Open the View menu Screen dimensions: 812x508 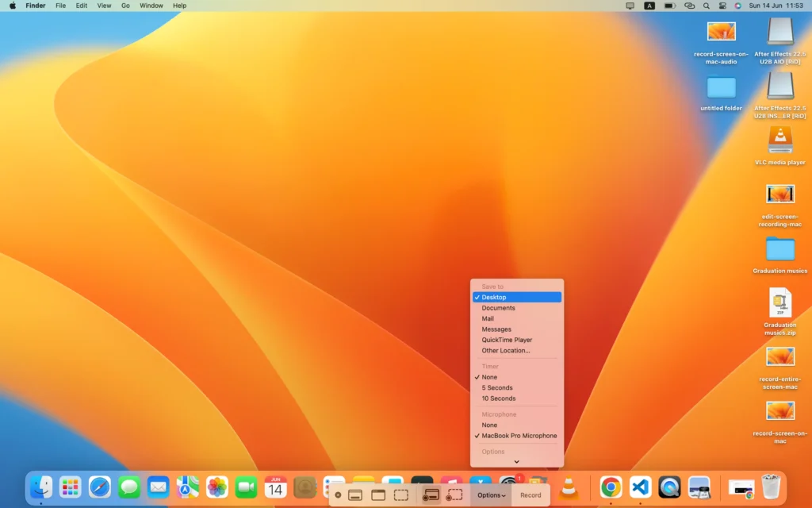[x=104, y=6]
